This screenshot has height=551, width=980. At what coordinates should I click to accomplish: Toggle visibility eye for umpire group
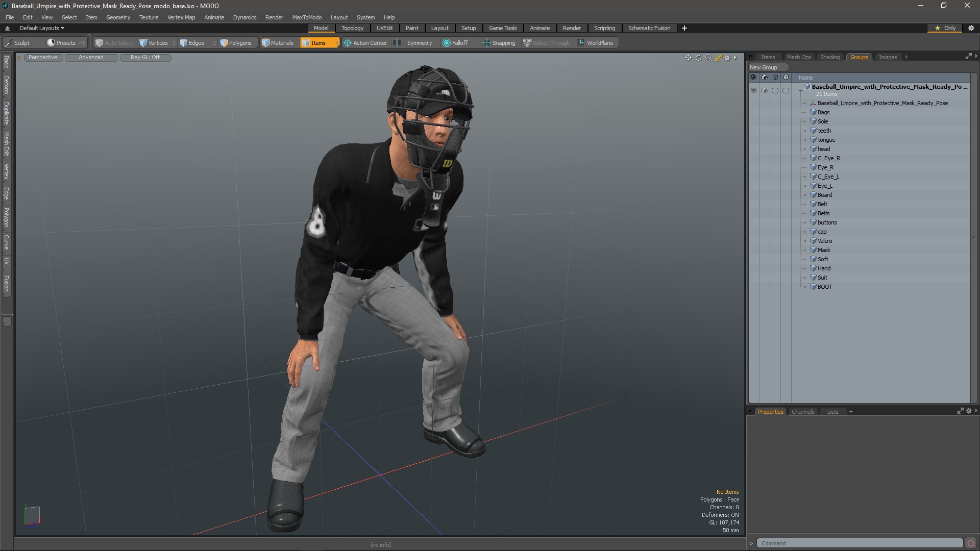[753, 90]
